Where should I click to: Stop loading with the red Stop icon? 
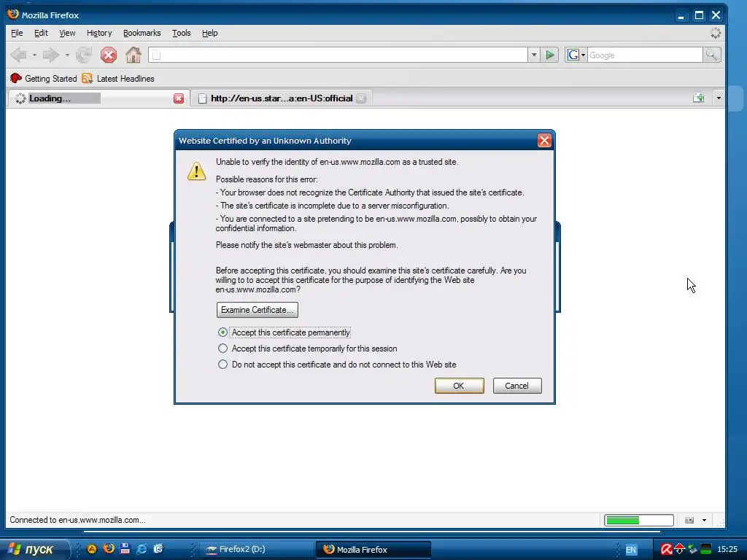(109, 55)
